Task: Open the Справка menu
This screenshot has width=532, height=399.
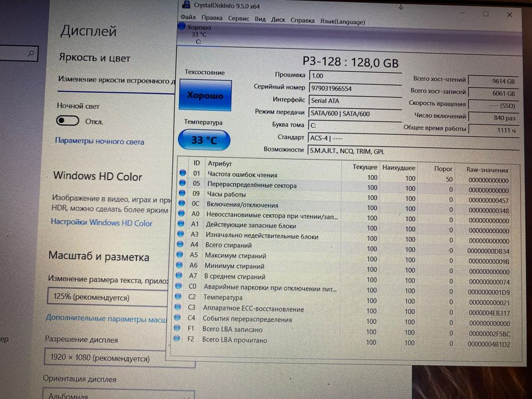Action: coord(302,21)
